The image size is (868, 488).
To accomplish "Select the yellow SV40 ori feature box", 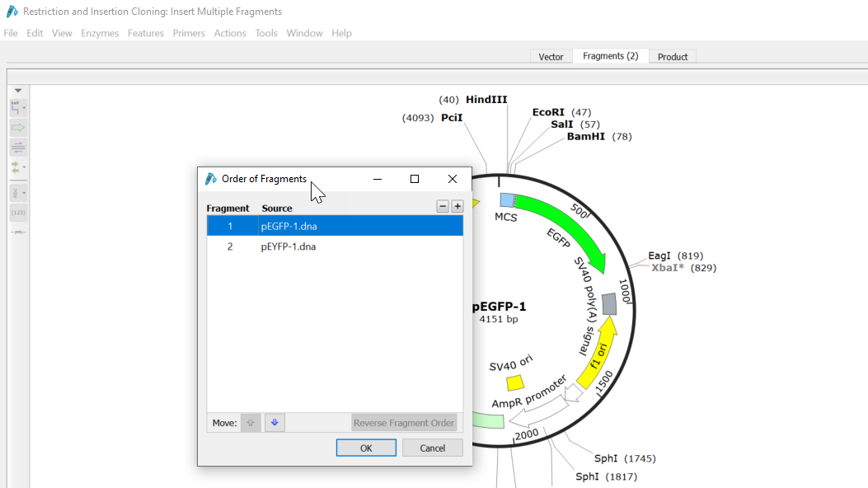I will click(515, 382).
